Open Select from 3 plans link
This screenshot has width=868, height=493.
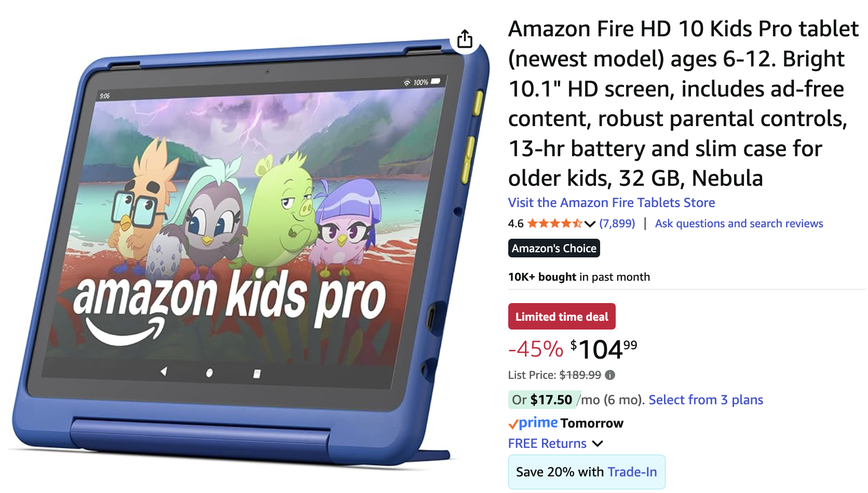click(x=706, y=400)
